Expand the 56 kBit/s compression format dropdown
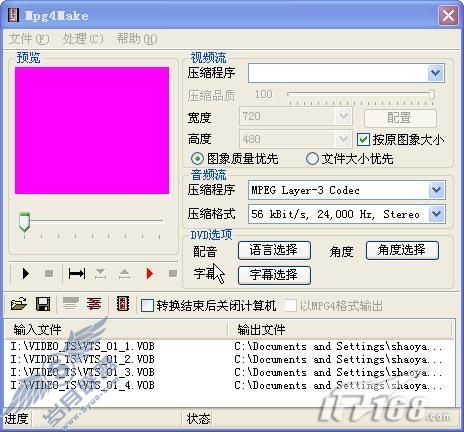Screen dimensions: 464x432 point(436,214)
